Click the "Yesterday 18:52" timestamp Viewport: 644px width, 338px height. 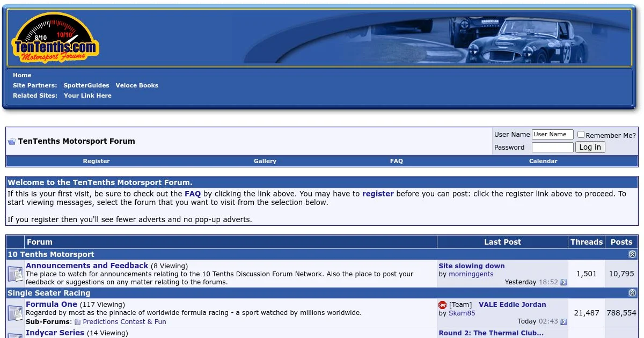tap(531, 282)
